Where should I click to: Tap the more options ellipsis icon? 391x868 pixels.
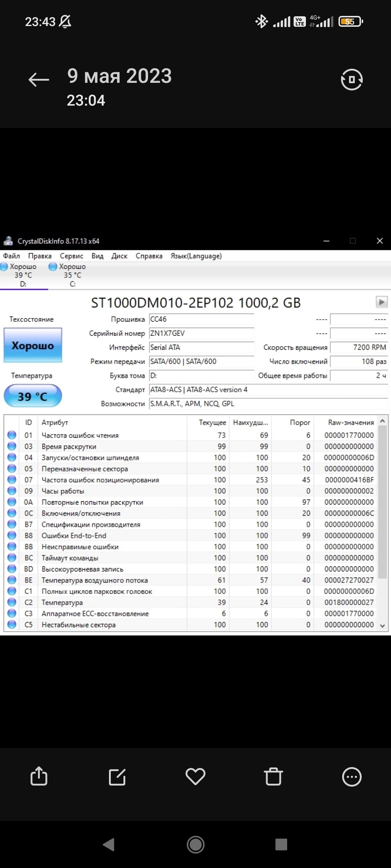tap(352, 777)
